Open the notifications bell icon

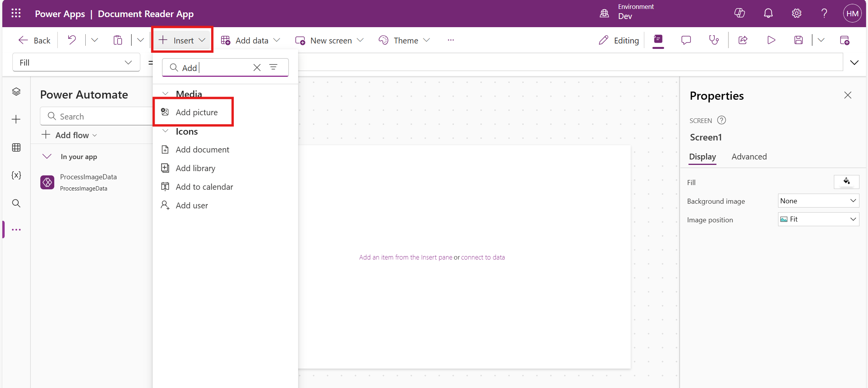(x=768, y=14)
